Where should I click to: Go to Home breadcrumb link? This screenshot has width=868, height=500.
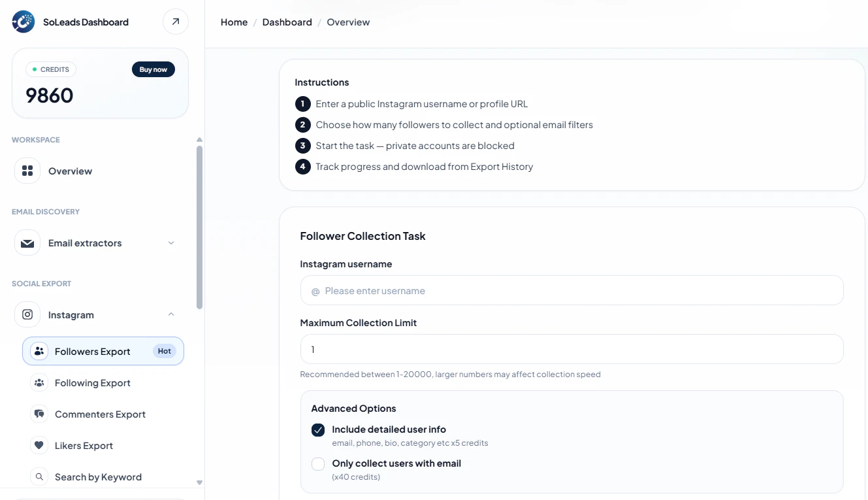click(234, 22)
